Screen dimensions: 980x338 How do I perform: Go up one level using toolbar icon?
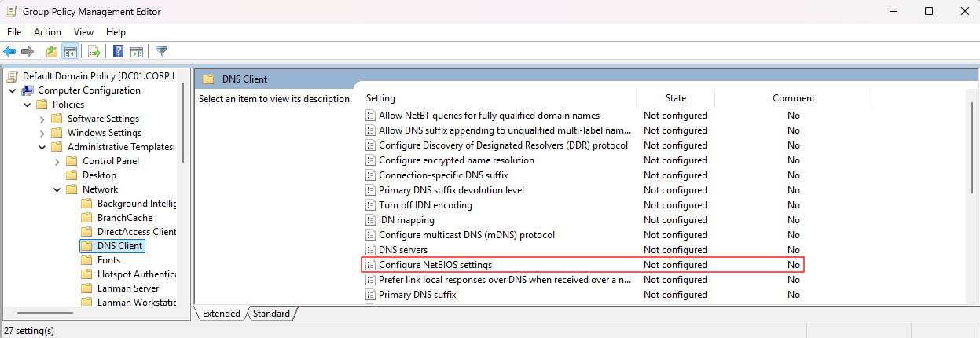(x=52, y=52)
